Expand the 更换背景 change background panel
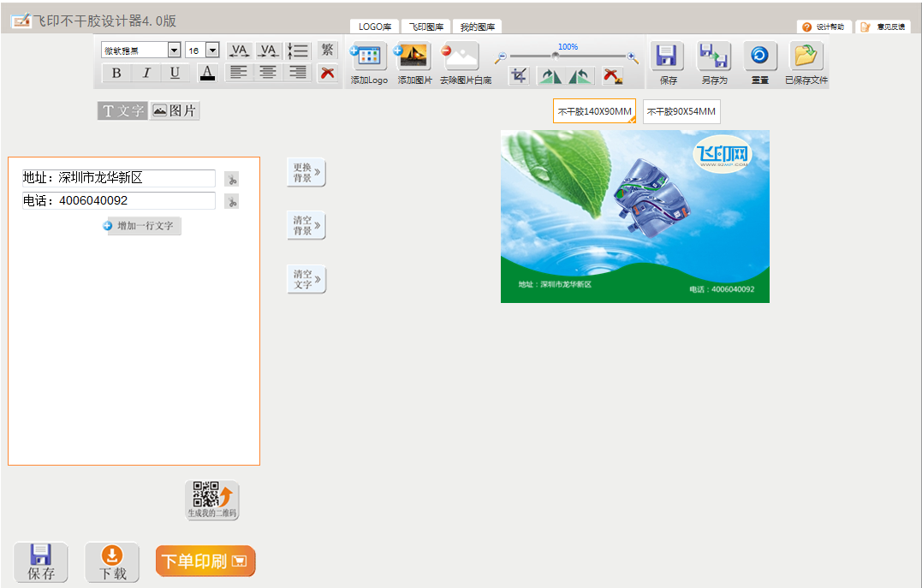The height and width of the screenshot is (588, 922). [x=306, y=173]
